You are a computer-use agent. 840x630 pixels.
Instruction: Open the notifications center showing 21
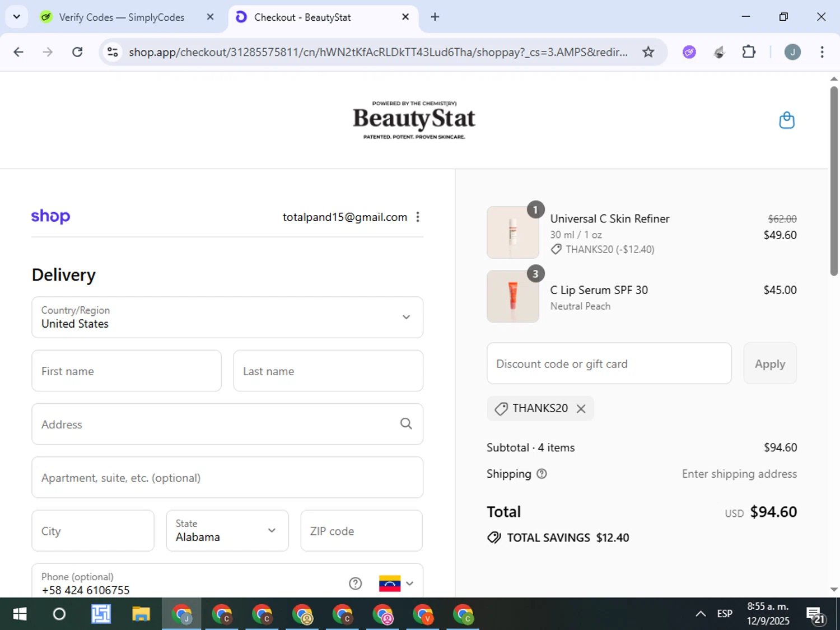[816, 615]
